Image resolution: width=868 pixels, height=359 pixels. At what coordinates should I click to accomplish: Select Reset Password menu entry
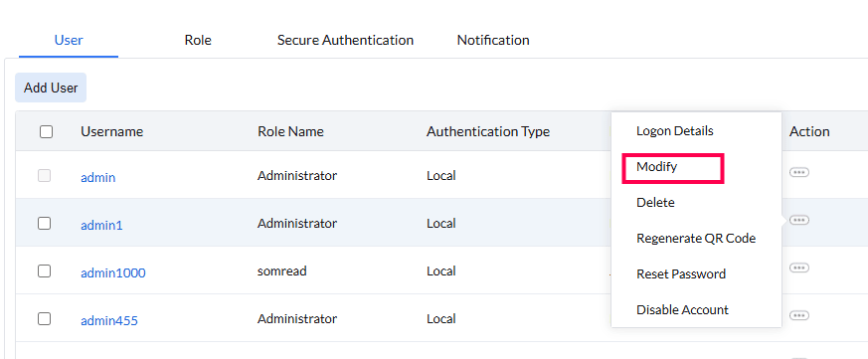pyautogui.click(x=681, y=273)
